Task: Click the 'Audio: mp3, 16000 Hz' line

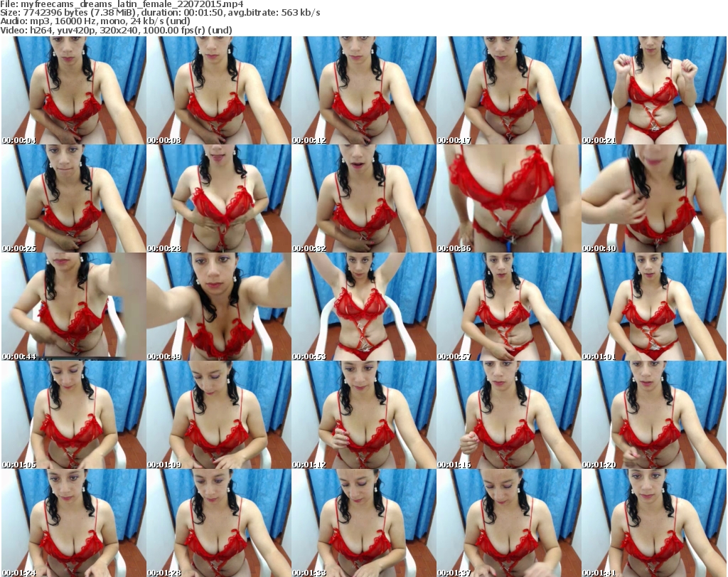Action: [95, 21]
